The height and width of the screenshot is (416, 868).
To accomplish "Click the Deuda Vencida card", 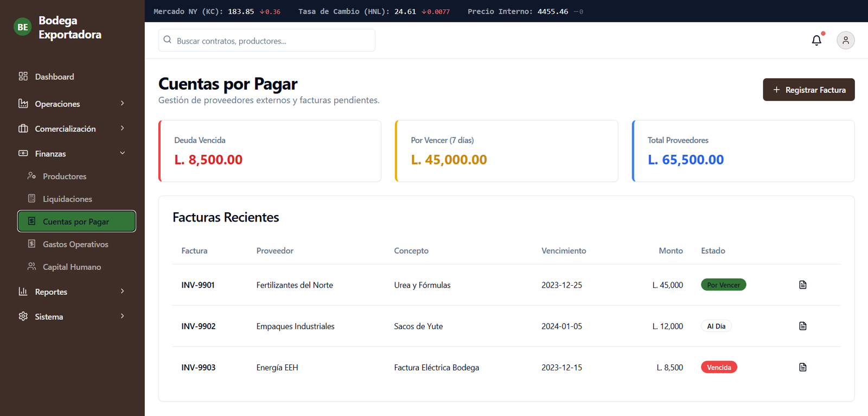I will click(270, 151).
